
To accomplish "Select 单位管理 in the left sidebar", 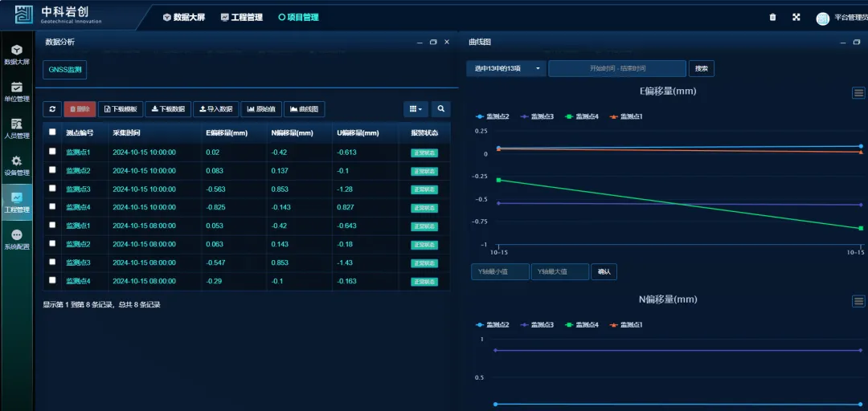I will [17, 92].
